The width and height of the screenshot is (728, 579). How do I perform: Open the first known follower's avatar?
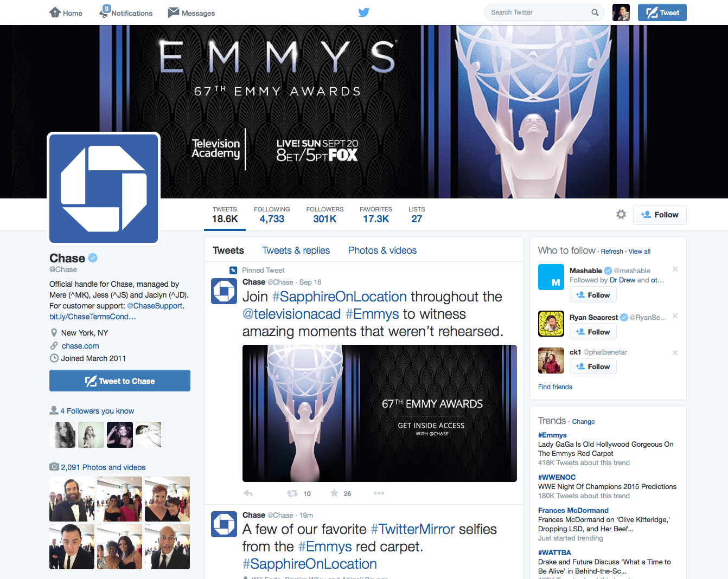[62, 435]
